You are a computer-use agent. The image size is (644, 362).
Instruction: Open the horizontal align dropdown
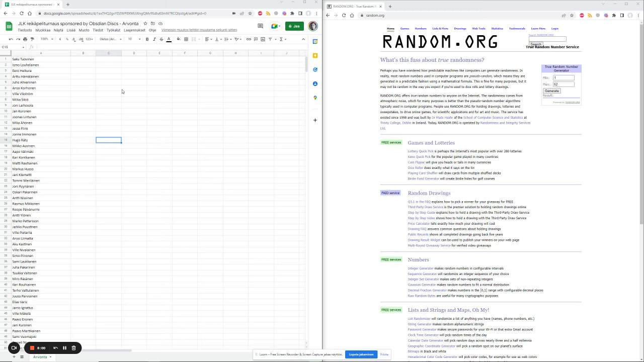[208, 39]
